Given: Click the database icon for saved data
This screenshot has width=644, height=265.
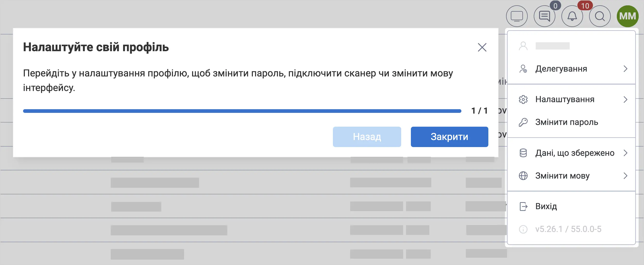Looking at the screenshot, I should point(523,153).
